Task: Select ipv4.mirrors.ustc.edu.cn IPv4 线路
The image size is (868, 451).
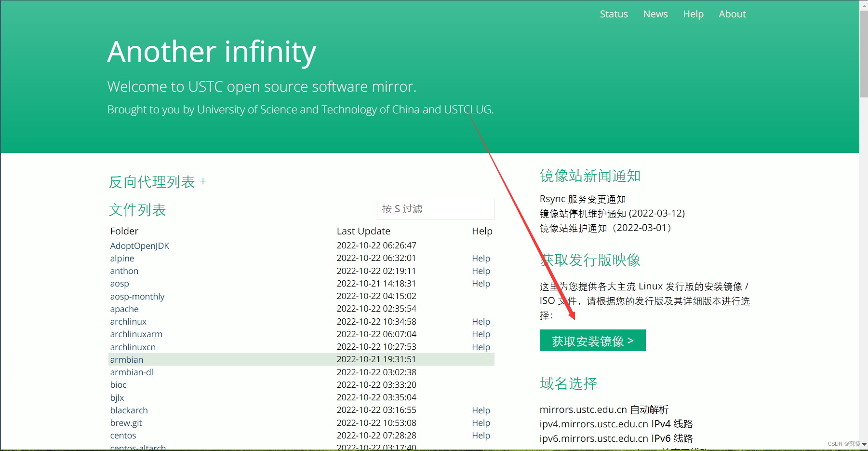Action: pyautogui.click(x=616, y=424)
